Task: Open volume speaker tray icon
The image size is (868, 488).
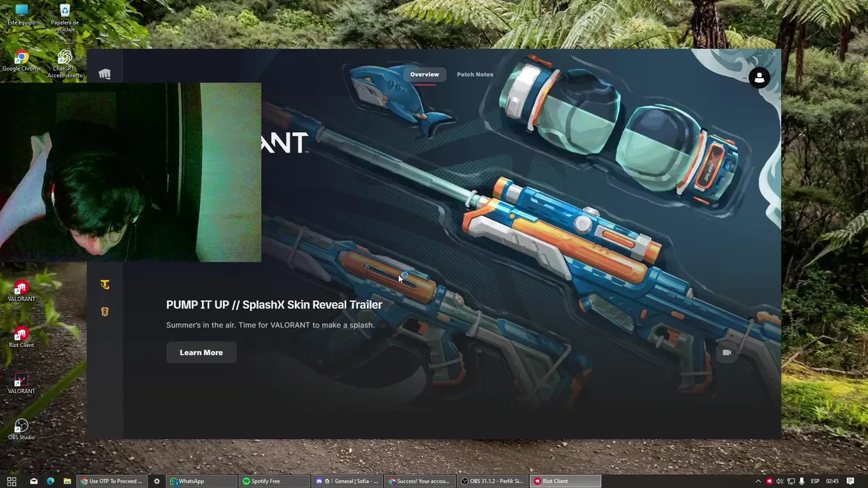Action: pos(779,481)
